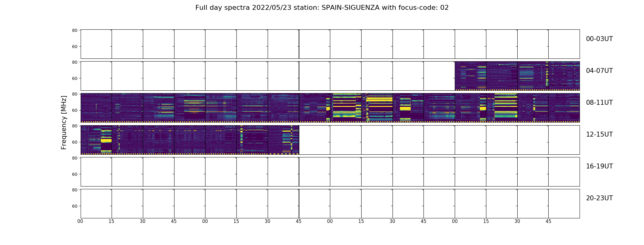644x245 pixels.
Task: Click the spectrogram data in the 12-15UT row
Action: [190, 140]
